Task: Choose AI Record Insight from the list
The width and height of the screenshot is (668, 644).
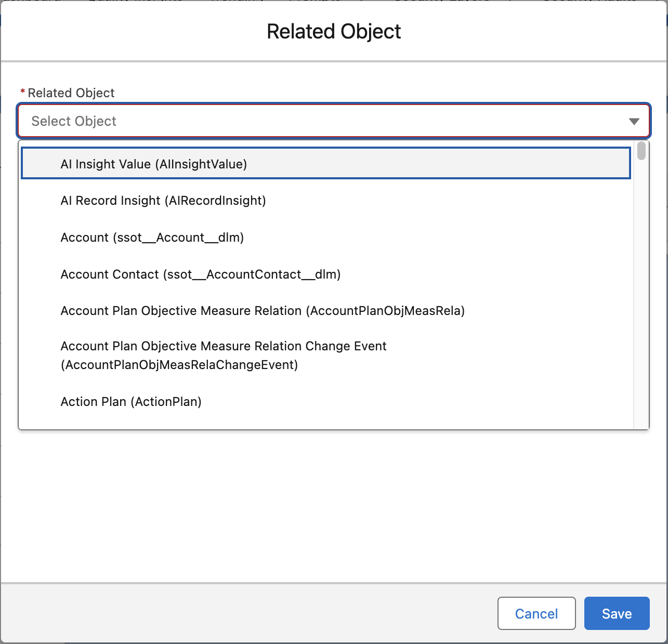Action: point(163,201)
